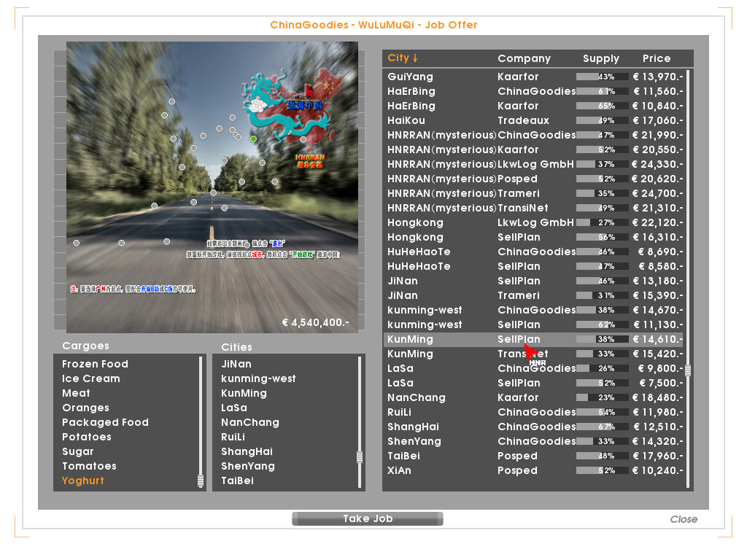747x560 pixels.
Task: Click the Cities list scrollbar handle
Action: click(360, 457)
